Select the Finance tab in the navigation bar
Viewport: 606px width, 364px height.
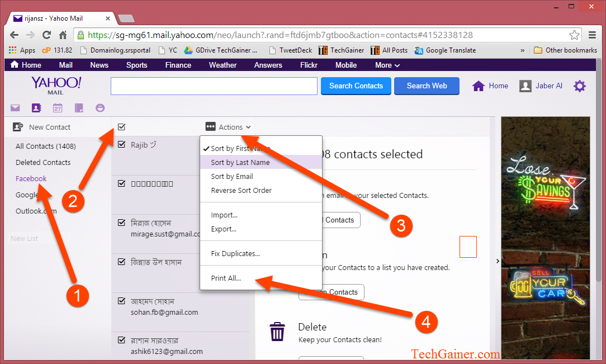tap(178, 65)
